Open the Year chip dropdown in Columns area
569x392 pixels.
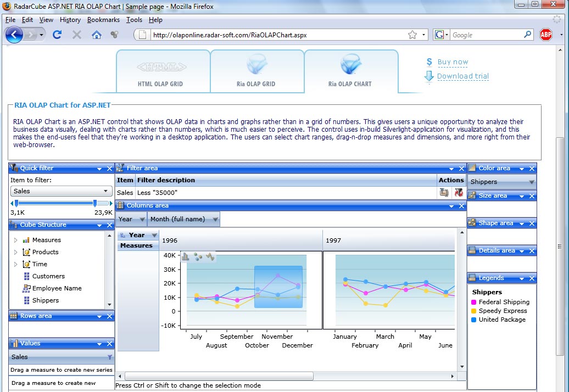(142, 220)
